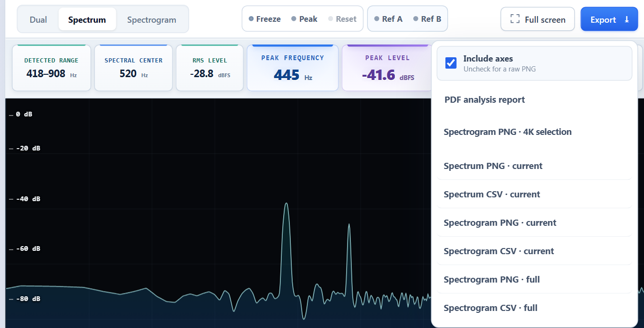Image resolution: width=644 pixels, height=328 pixels.
Task: Choose Spectrogram PNG · full
Action: click(534, 280)
